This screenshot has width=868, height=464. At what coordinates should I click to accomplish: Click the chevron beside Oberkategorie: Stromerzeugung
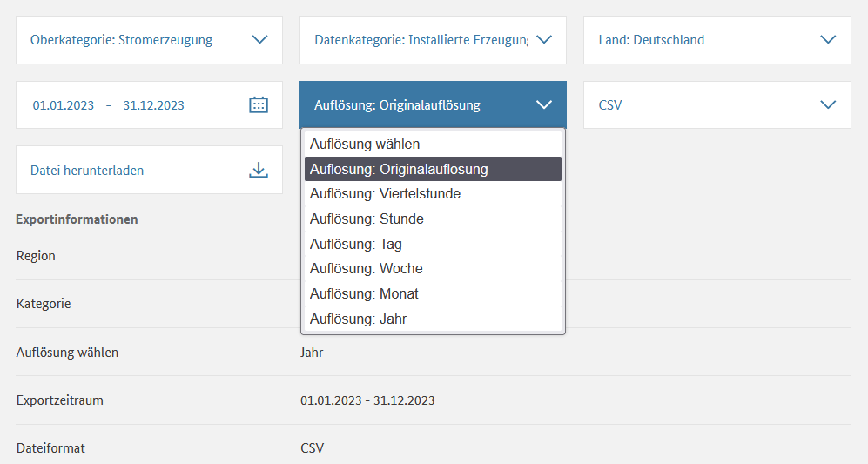click(x=259, y=39)
